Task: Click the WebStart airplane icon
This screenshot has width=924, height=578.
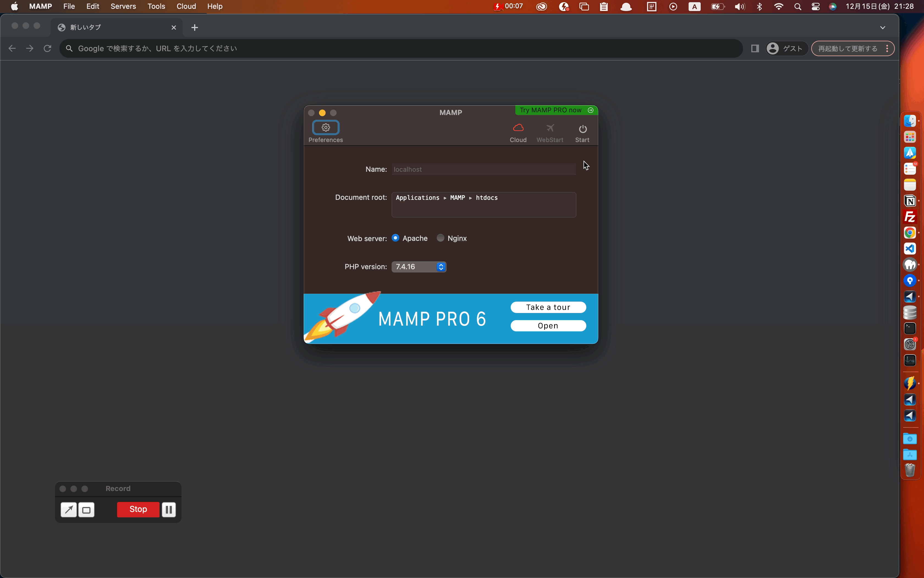Action: pyautogui.click(x=550, y=128)
